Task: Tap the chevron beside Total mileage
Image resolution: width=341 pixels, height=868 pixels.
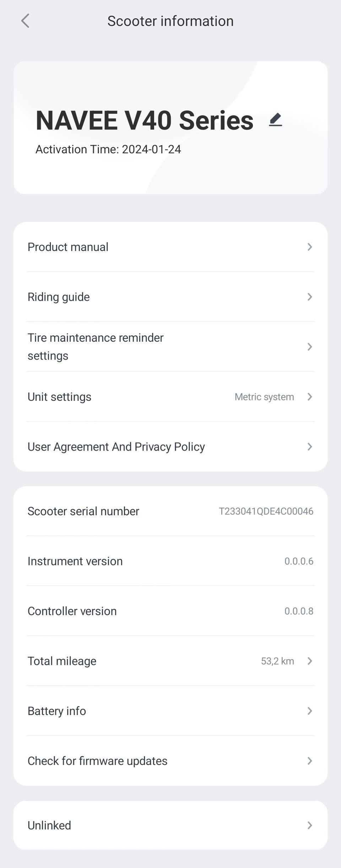Action: (x=310, y=661)
